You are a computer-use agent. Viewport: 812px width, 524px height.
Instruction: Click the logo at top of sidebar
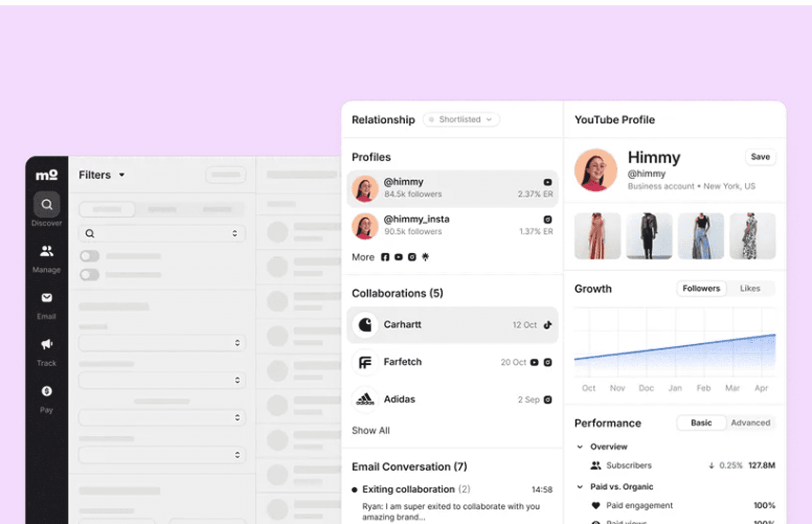(x=47, y=174)
